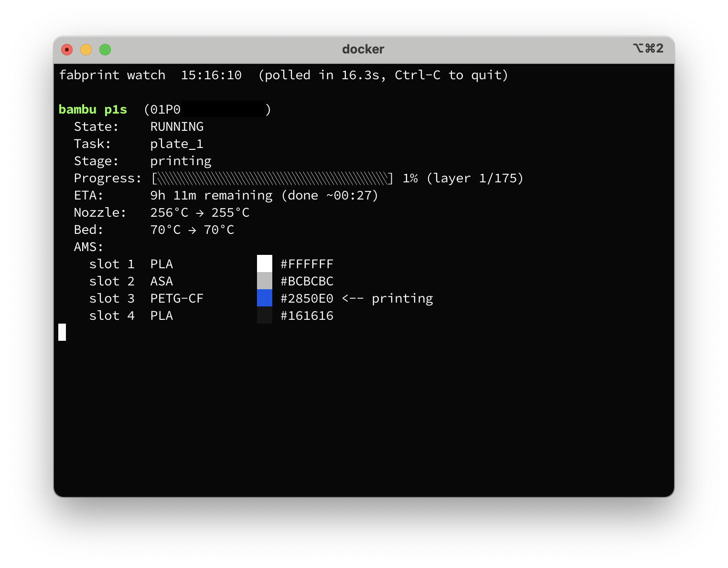The width and height of the screenshot is (728, 568).
Task: Click the dark color swatch for slot 4
Action: (265, 315)
